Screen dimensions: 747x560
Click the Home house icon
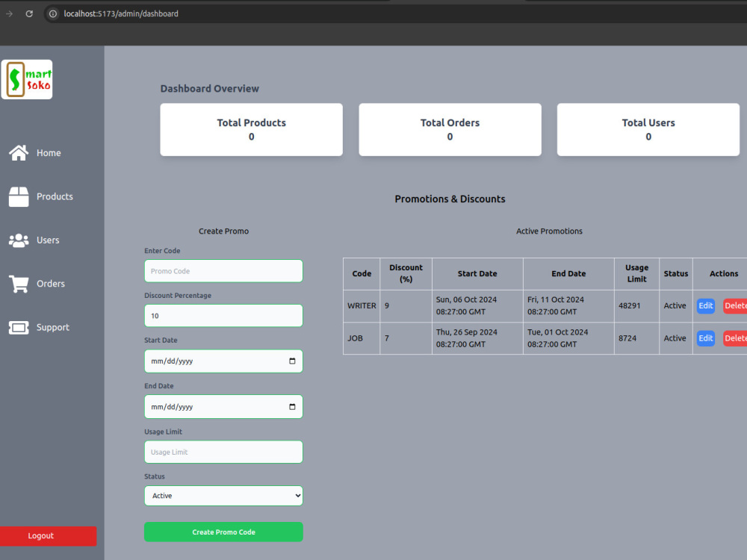[x=19, y=153]
